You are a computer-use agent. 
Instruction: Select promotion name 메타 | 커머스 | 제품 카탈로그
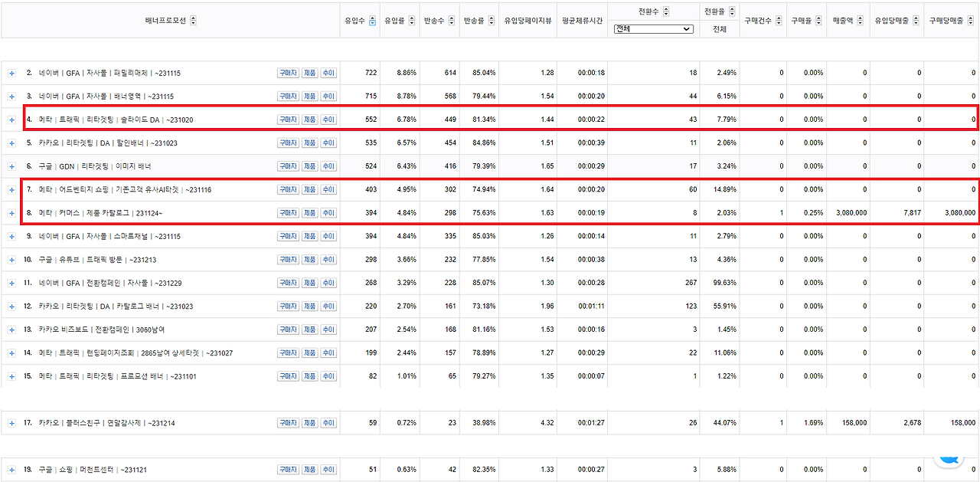point(101,213)
